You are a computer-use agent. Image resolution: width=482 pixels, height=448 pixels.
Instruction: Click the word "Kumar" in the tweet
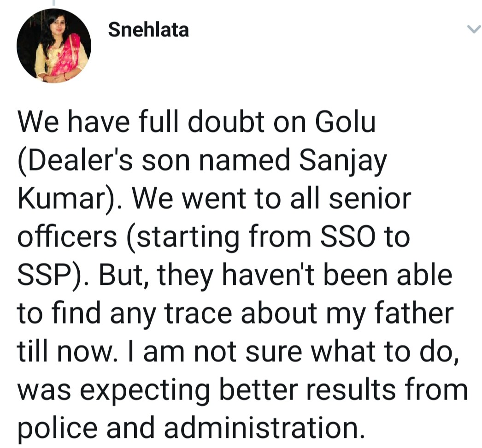pos(61,198)
